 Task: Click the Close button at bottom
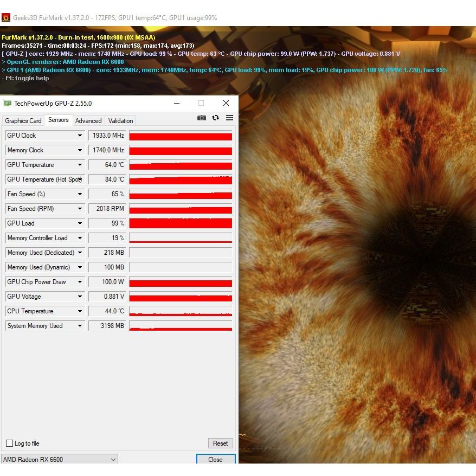pyautogui.click(x=215, y=459)
